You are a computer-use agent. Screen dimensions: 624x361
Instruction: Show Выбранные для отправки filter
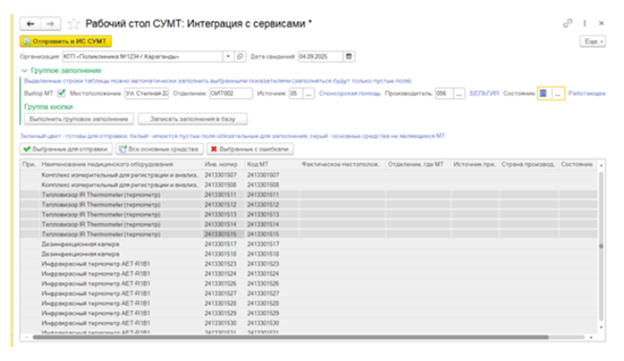66,149
